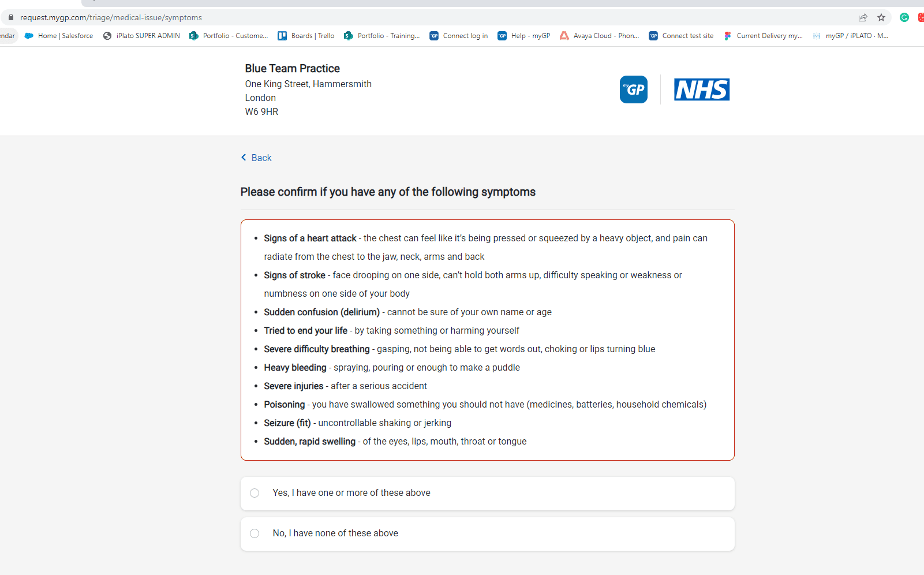Viewport: 924px width, 575px height.
Task: Click the Back chevron arrow
Action: pos(244,158)
